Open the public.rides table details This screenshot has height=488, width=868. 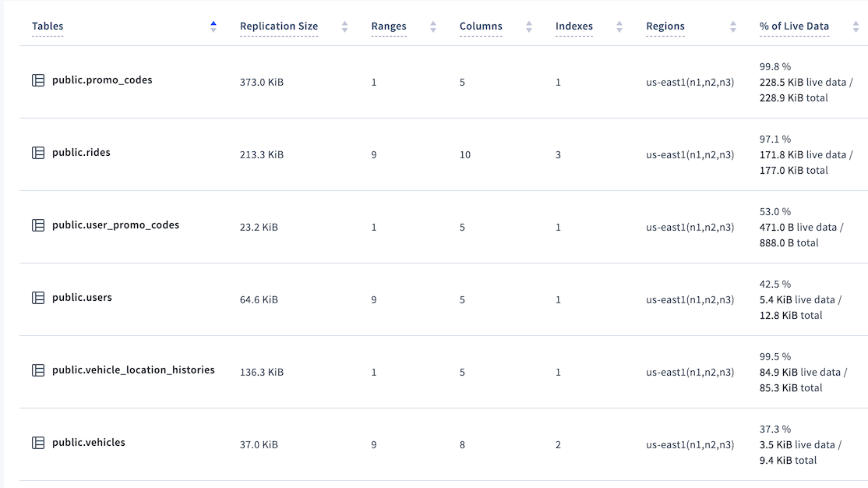[x=81, y=153]
